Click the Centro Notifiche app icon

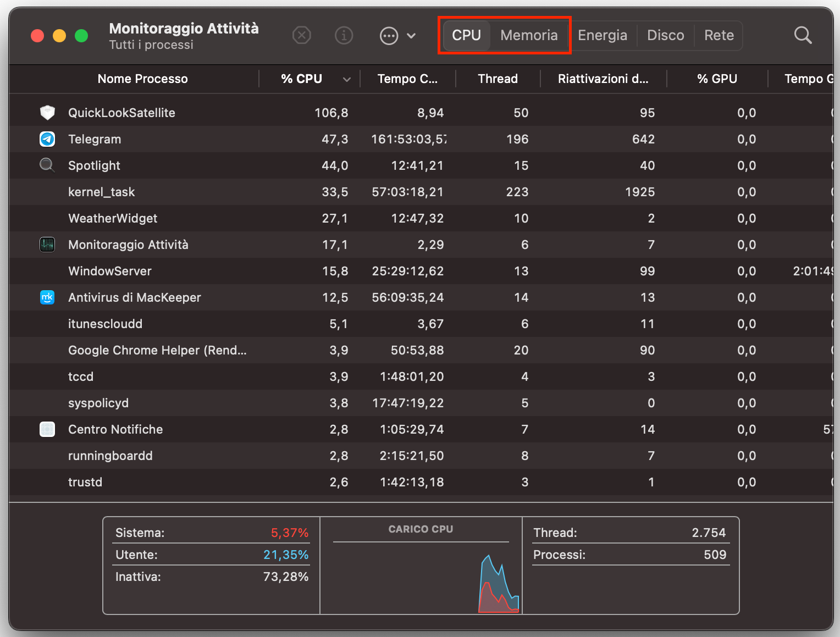click(47, 429)
